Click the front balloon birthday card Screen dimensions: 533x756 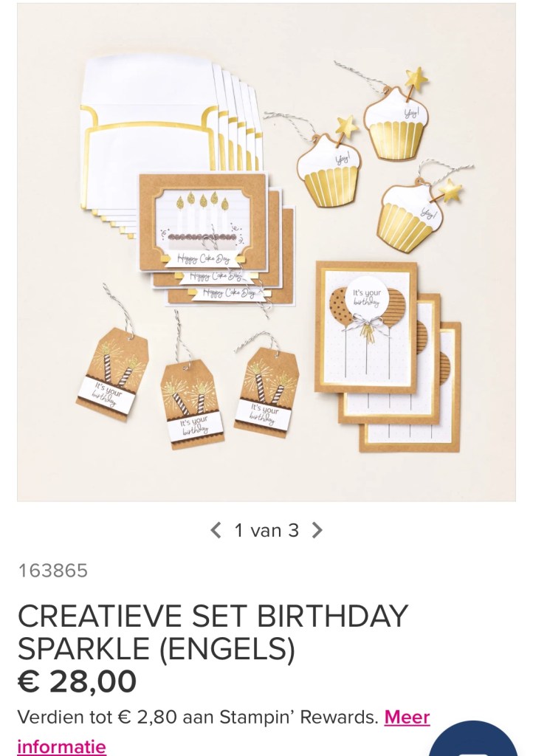(x=365, y=326)
